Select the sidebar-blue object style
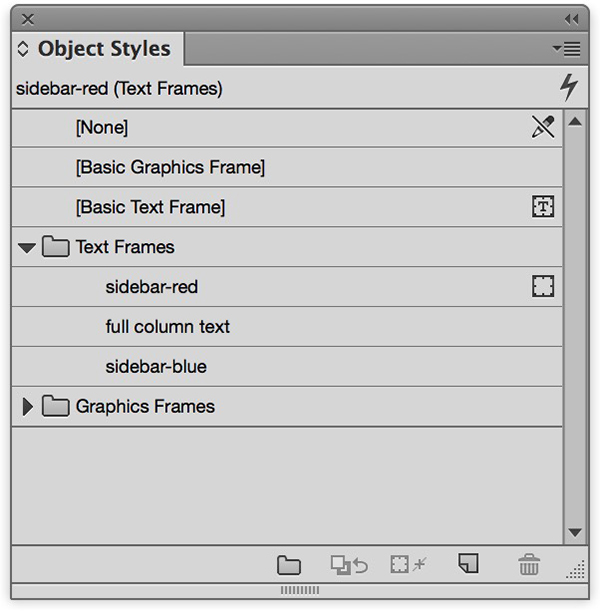Viewport: 600px width, 614px height. 287,367
